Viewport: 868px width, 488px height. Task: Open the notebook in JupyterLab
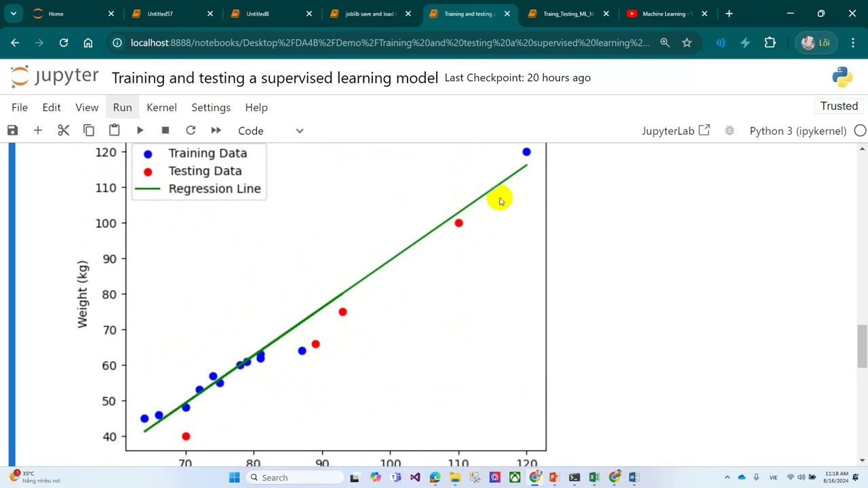click(675, 131)
